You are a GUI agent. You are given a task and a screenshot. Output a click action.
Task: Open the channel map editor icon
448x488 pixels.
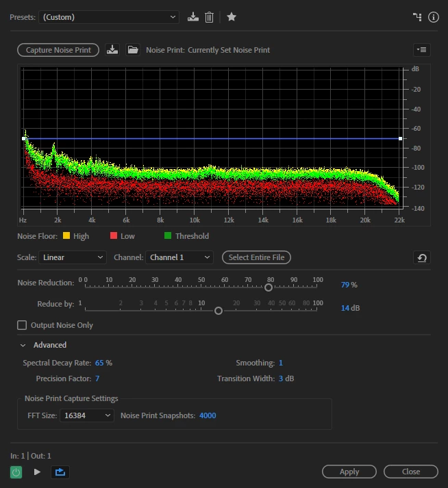[417, 17]
